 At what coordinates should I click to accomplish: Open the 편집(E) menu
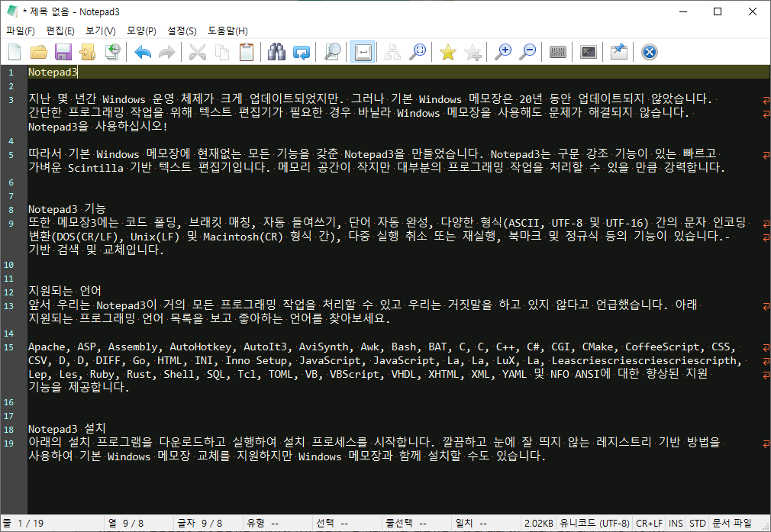tap(60, 31)
